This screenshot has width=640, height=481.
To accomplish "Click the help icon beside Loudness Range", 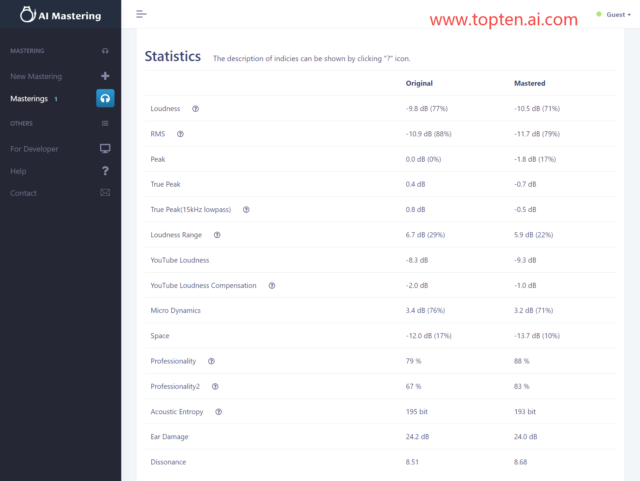I will click(x=217, y=235).
